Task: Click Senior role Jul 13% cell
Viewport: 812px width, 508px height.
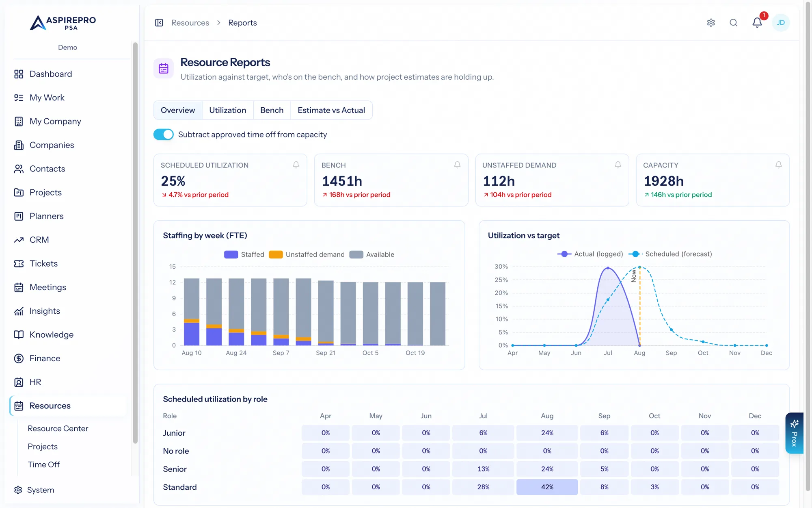Action: click(x=483, y=469)
